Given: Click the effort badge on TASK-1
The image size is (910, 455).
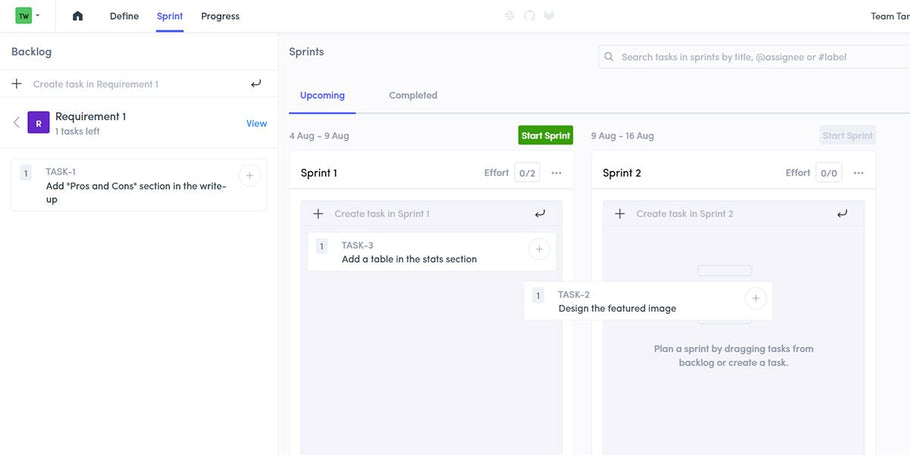Looking at the screenshot, I should (26, 173).
